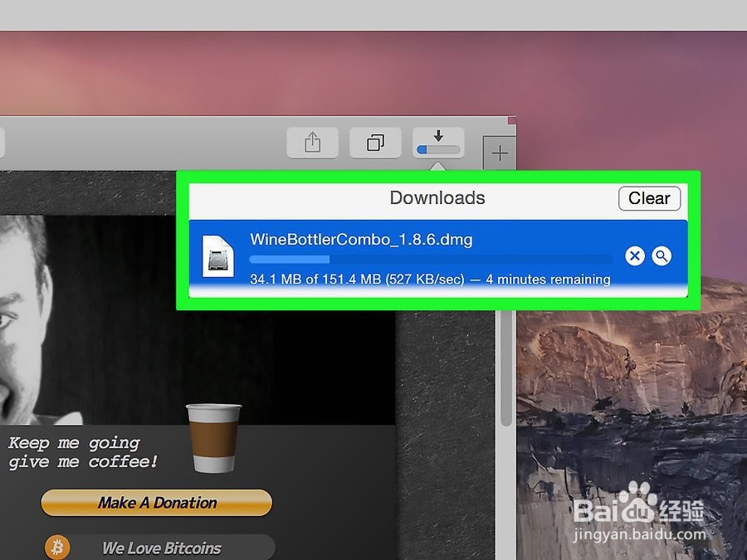The width and height of the screenshot is (747, 560).
Task: Click the Clear downloads button
Action: pos(649,198)
